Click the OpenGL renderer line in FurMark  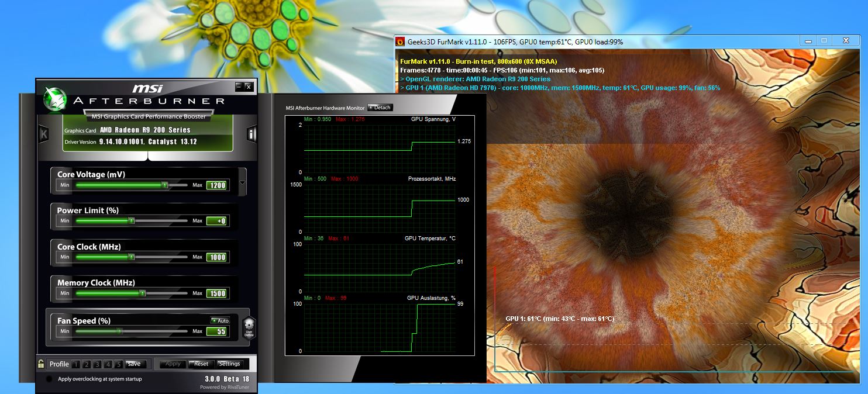tap(475, 79)
